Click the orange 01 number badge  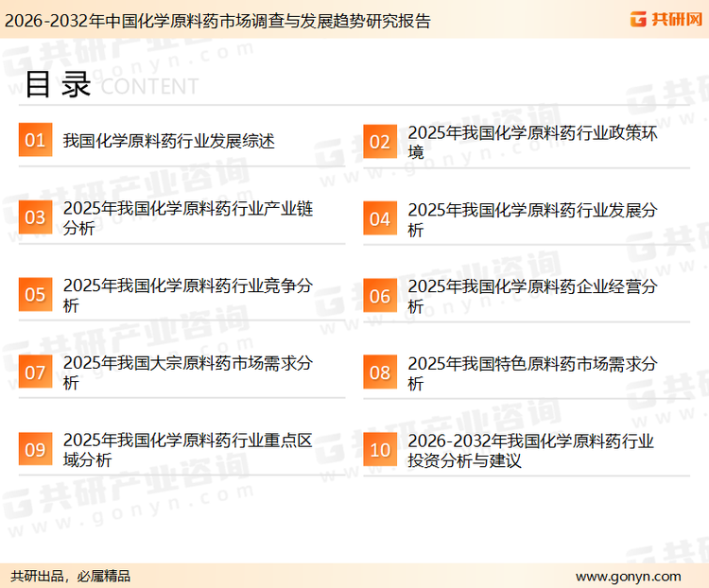(x=35, y=140)
